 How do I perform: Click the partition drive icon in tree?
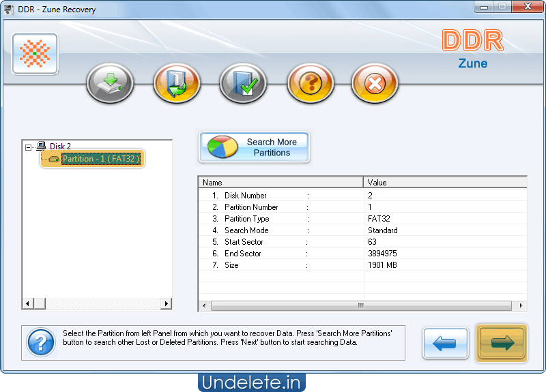tap(54, 160)
